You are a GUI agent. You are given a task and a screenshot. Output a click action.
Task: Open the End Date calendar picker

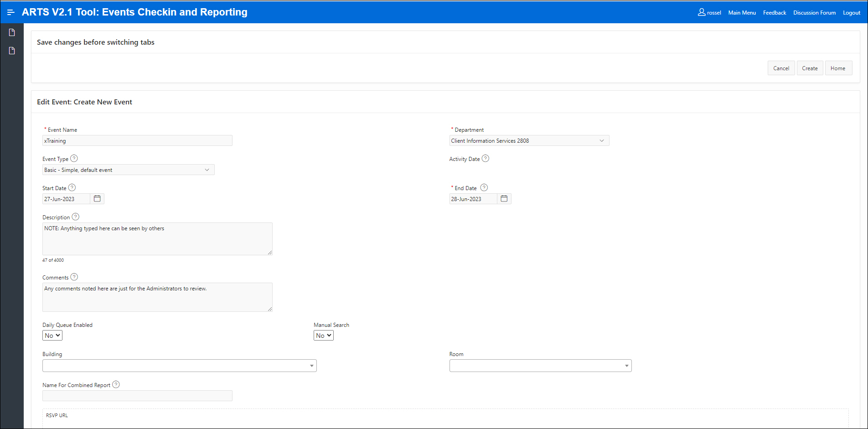click(x=504, y=199)
